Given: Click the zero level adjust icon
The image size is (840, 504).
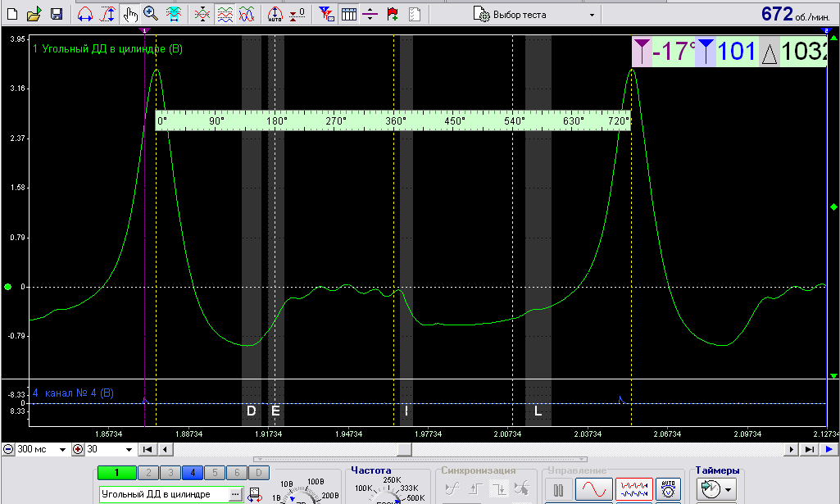Looking at the screenshot, I should pos(297,14).
